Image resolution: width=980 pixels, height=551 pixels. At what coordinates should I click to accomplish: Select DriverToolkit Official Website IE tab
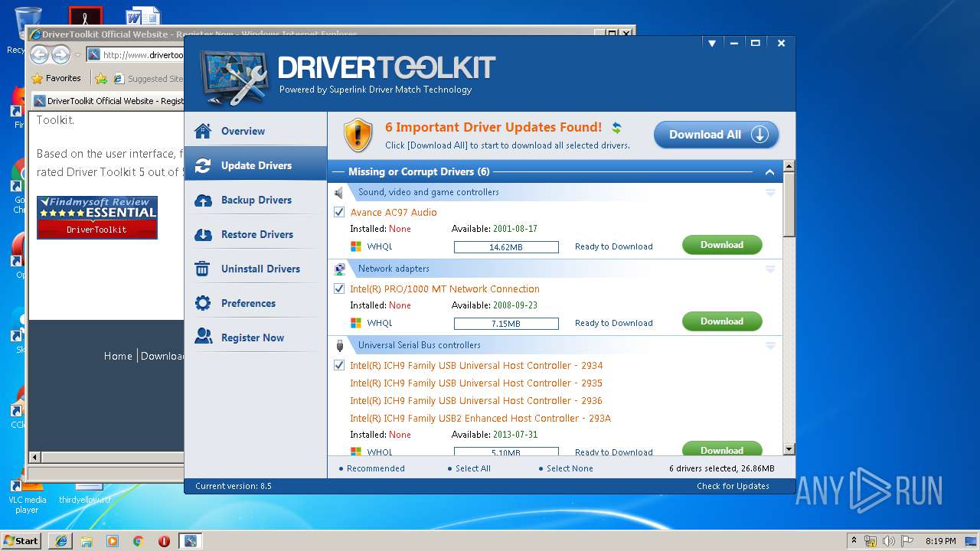coord(108,100)
